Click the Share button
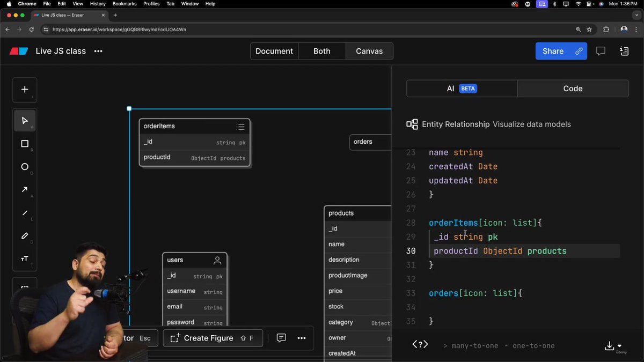This screenshot has width=644, height=362. point(561,51)
